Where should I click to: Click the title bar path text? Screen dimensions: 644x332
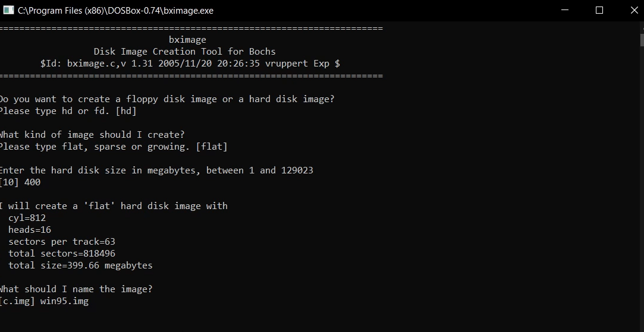click(x=115, y=11)
